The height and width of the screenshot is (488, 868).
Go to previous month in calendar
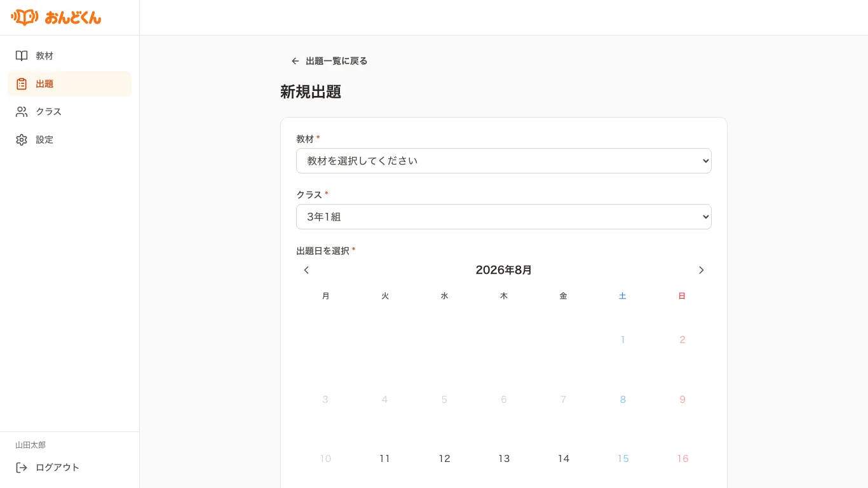pos(306,270)
